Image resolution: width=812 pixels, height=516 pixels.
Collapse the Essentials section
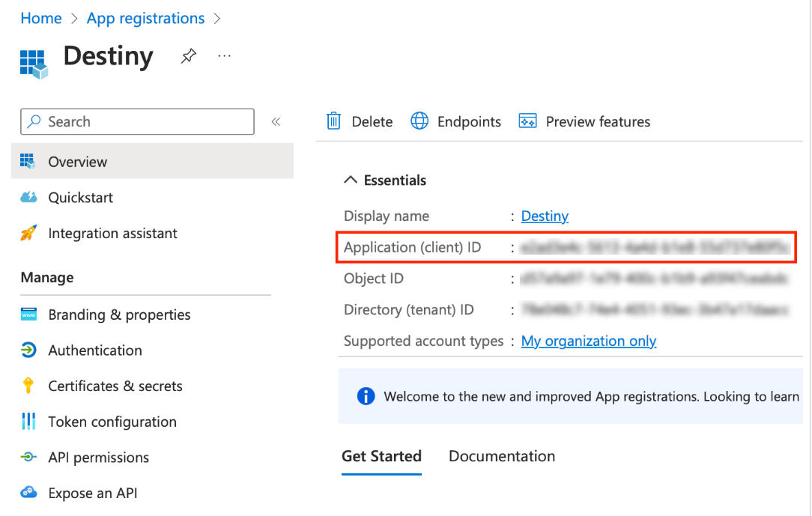[x=351, y=180]
